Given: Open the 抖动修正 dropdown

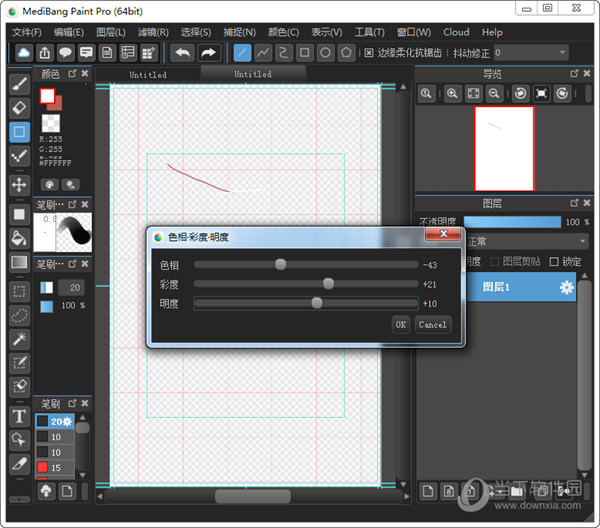Looking at the screenshot, I should point(531,53).
